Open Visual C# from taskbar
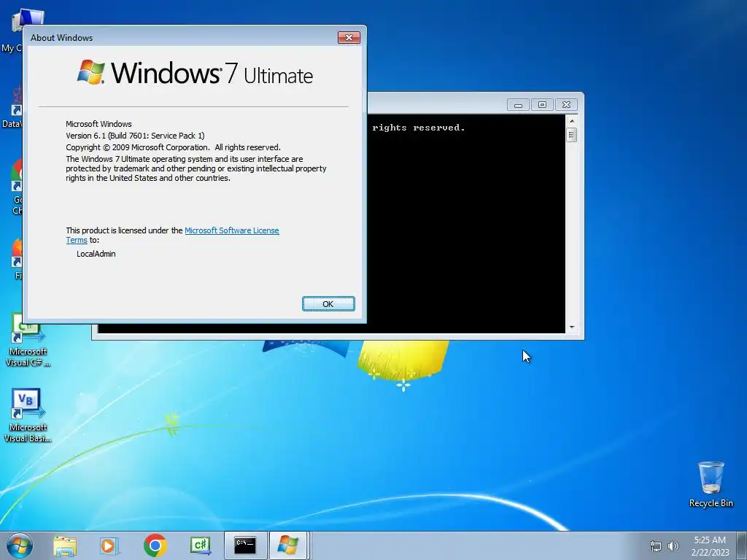This screenshot has width=747, height=560. (x=200, y=545)
